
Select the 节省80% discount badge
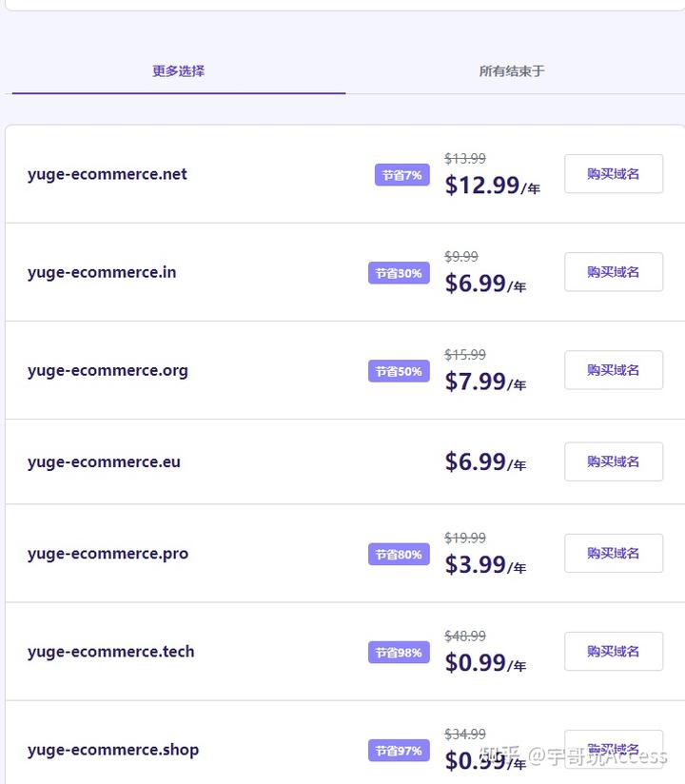coord(399,554)
